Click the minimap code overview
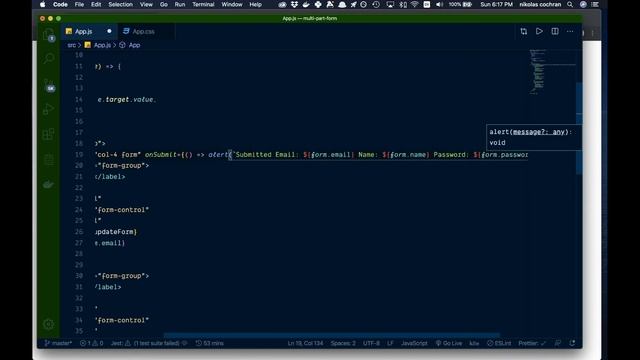The image size is (640, 360). point(552,71)
